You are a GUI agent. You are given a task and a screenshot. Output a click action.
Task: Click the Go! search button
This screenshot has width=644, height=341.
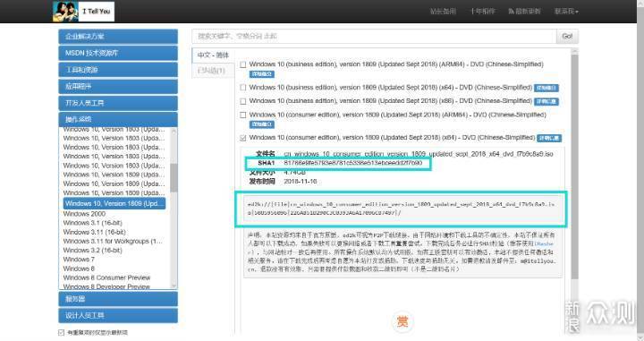click(567, 36)
